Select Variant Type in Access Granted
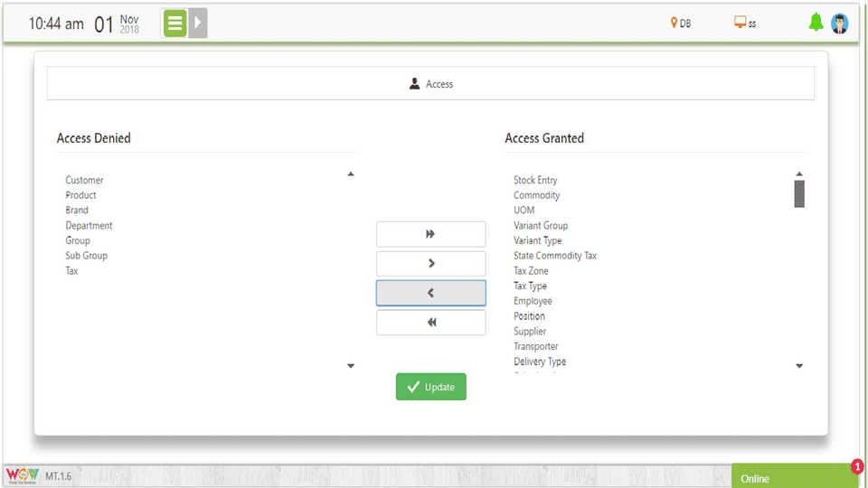Viewport: 868px width, 488px height. 537,240
